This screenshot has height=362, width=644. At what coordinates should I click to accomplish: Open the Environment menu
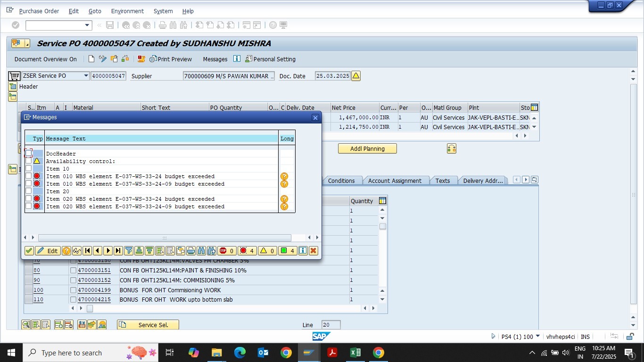(127, 11)
